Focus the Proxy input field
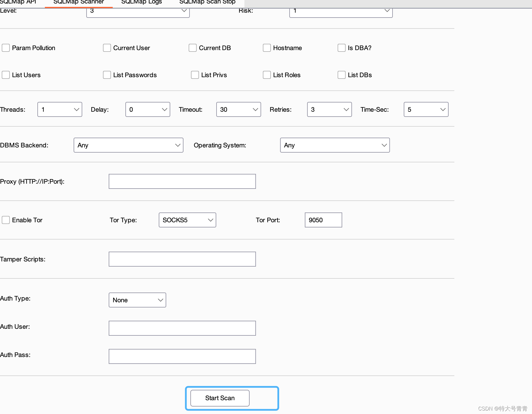 point(182,181)
